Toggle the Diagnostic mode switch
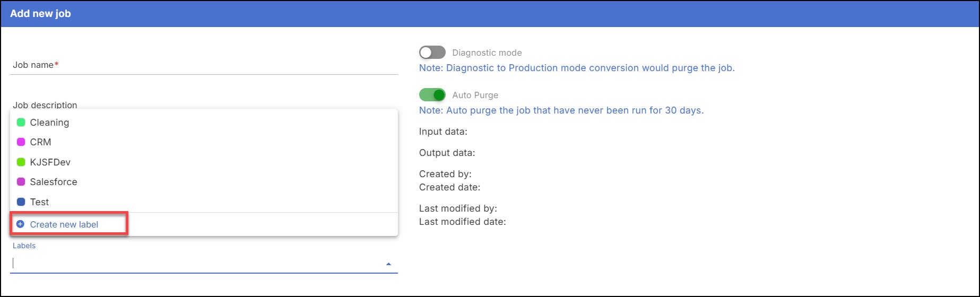This screenshot has height=297, width=980. (432, 53)
